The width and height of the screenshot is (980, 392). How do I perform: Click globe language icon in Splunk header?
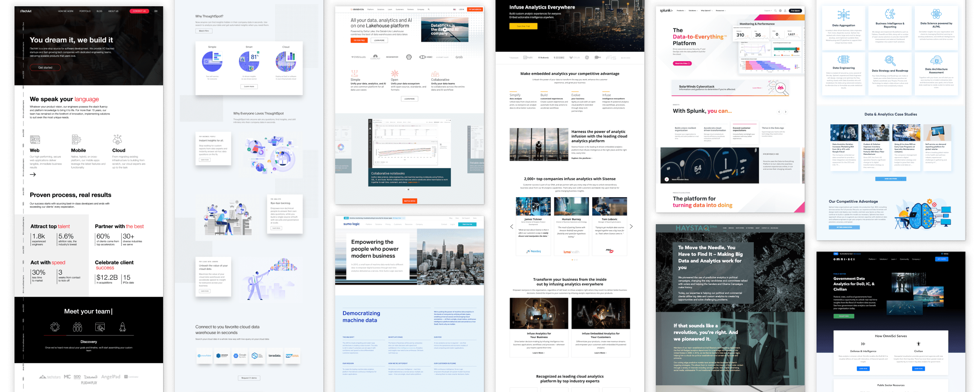point(780,11)
